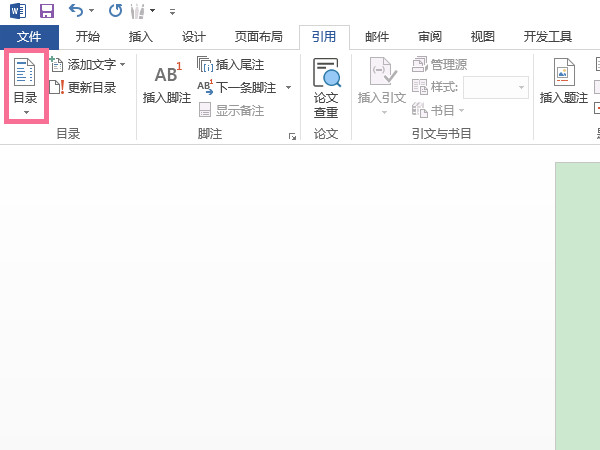Viewport: 600px width, 450px height.
Task: Click the touch/mouse mode pencils icon
Action: click(137, 11)
